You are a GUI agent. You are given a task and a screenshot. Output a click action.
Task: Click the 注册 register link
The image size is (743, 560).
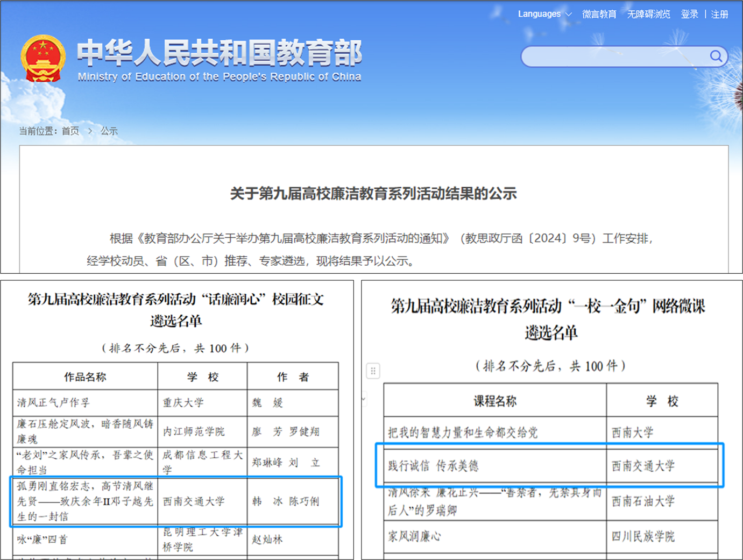tap(719, 14)
